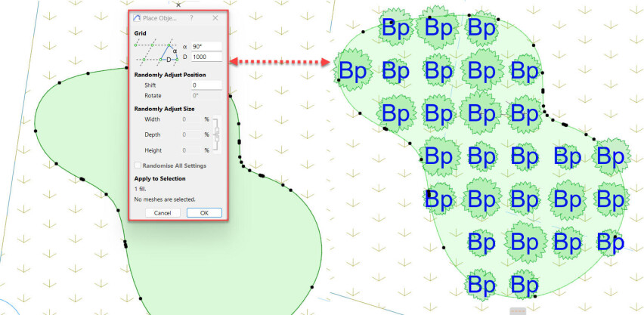The height and width of the screenshot is (315, 644).
Task: Click the grid angle α input field
Action: click(x=206, y=46)
